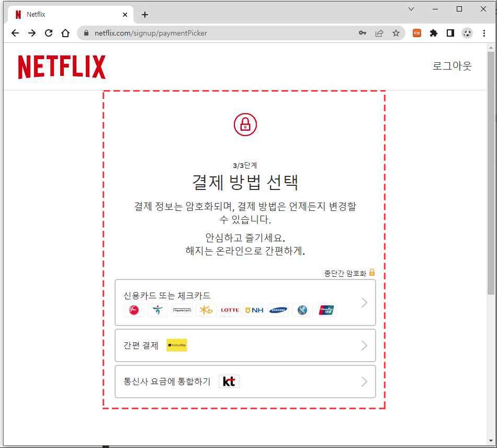Screen dimensions: 497x448
Task: Reload the Netflix page
Action: 49,33
